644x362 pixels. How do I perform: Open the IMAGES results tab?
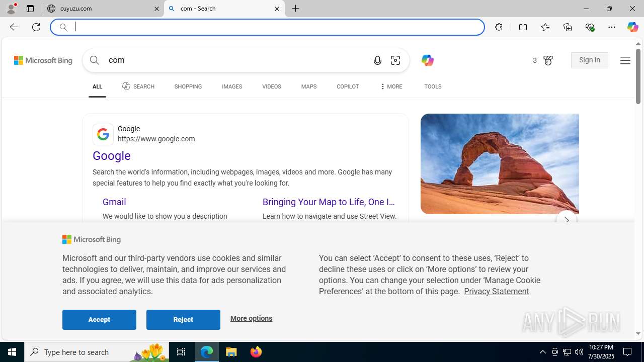click(x=232, y=86)
